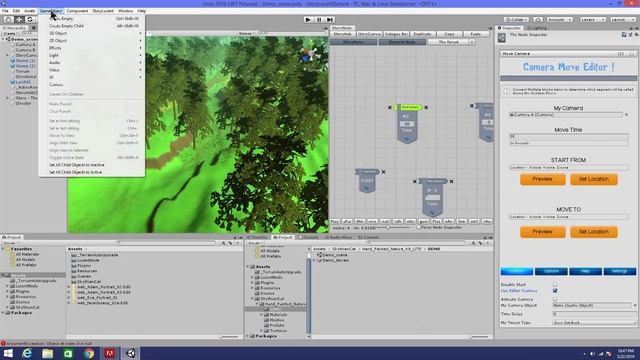Click the Preview button under START FROM
The image size is (640, 360).
click(x=542, y=179)
